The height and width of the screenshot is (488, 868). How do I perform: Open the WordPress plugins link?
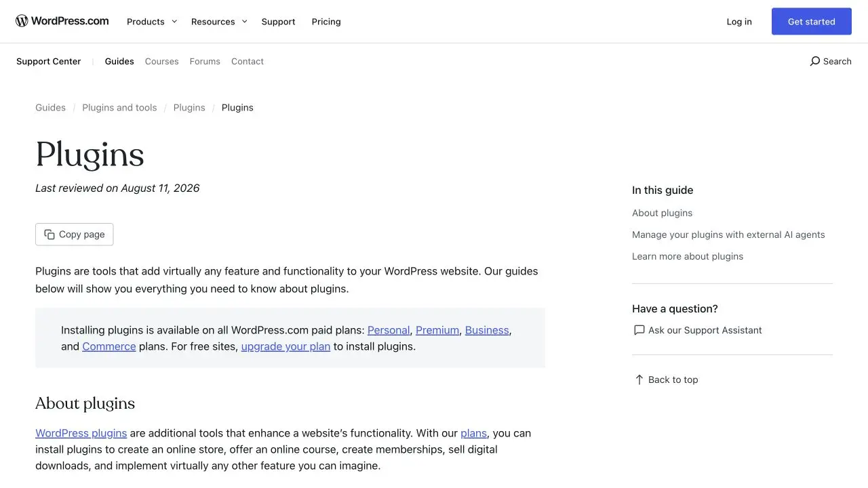click(81, 433)
